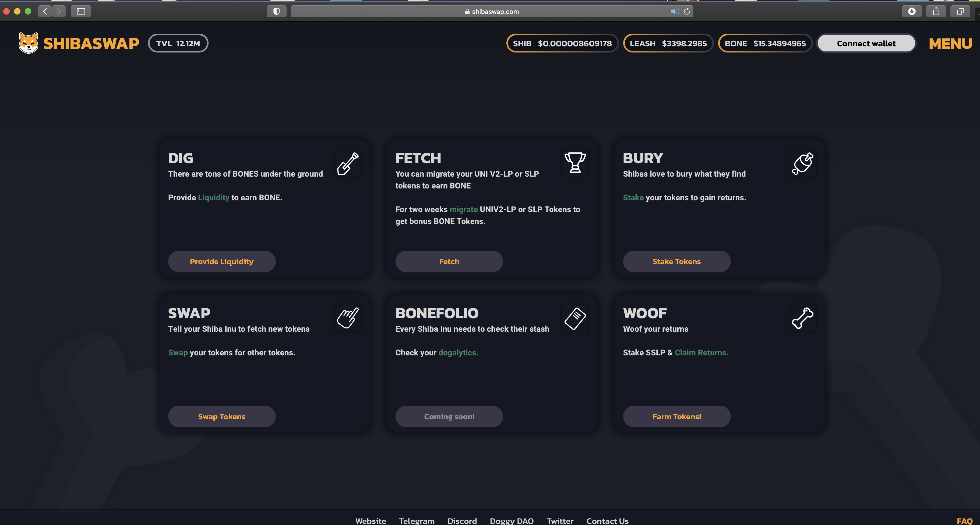This screenshot has height=525, width=980.
Task: Click the Shiba Inu logo
Action: 29,43
